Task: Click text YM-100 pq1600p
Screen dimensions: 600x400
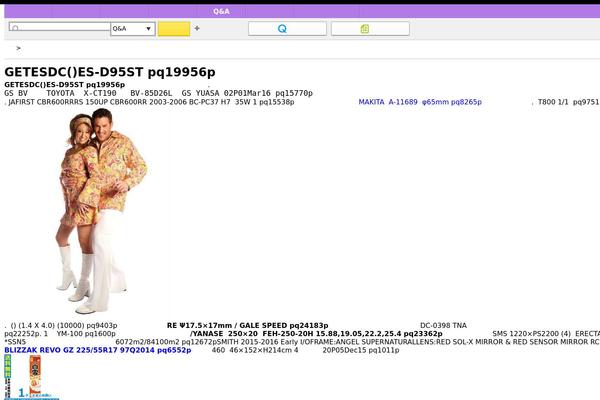Action: [86, 333]
